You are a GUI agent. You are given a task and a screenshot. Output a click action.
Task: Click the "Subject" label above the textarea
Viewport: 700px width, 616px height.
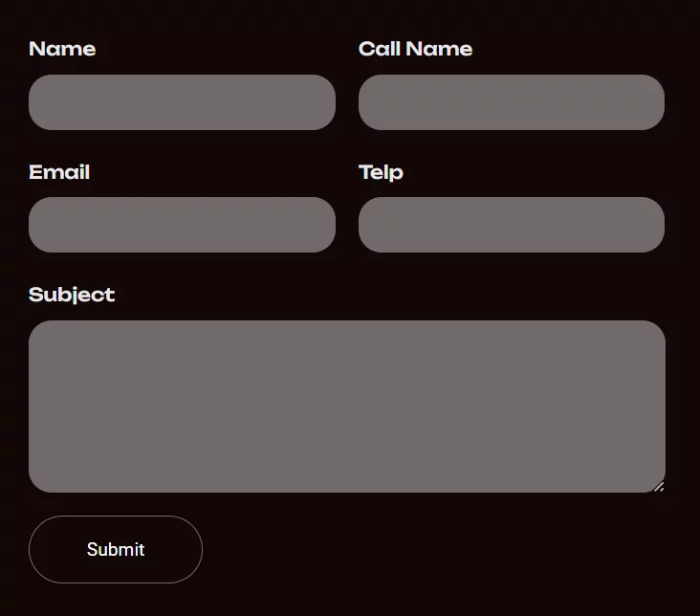[x=72, y=295]
